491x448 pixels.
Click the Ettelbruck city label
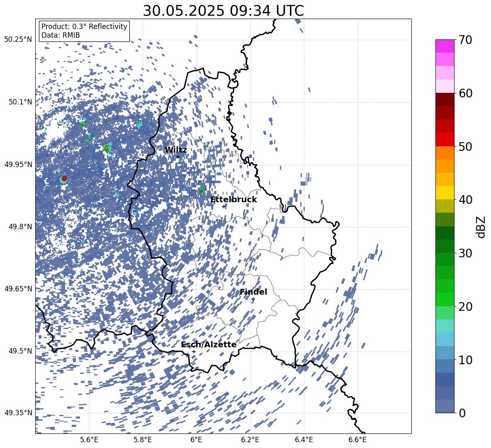pyautogui.click(x=233, y=200)
